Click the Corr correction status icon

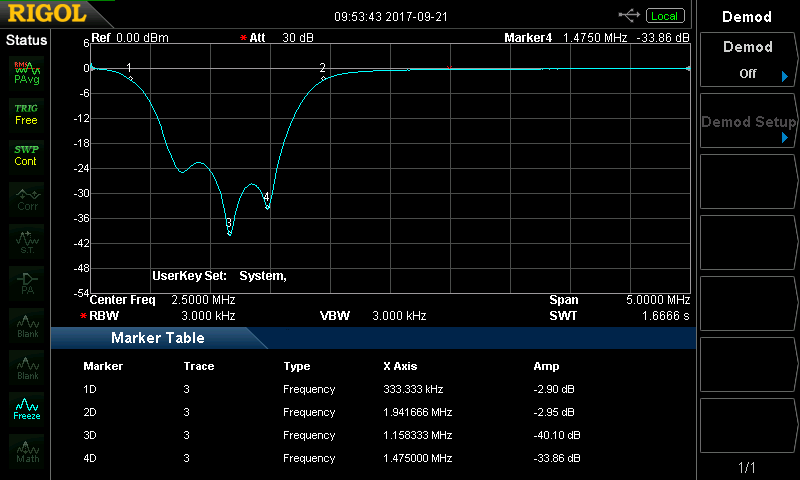click(x=27, y=200)
